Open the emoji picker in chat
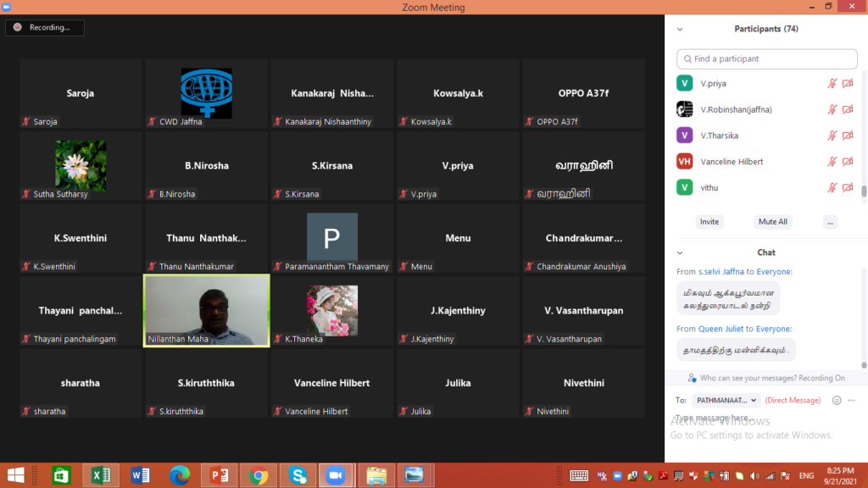The height and width of the screenshot is (488, 868). tap(837, 400)
